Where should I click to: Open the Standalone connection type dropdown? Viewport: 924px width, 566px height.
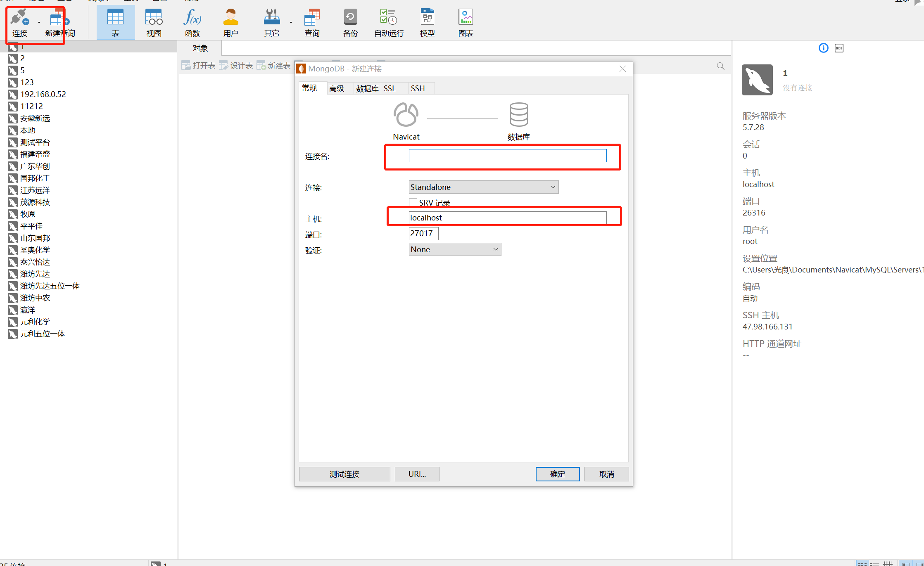coord(483,187)
